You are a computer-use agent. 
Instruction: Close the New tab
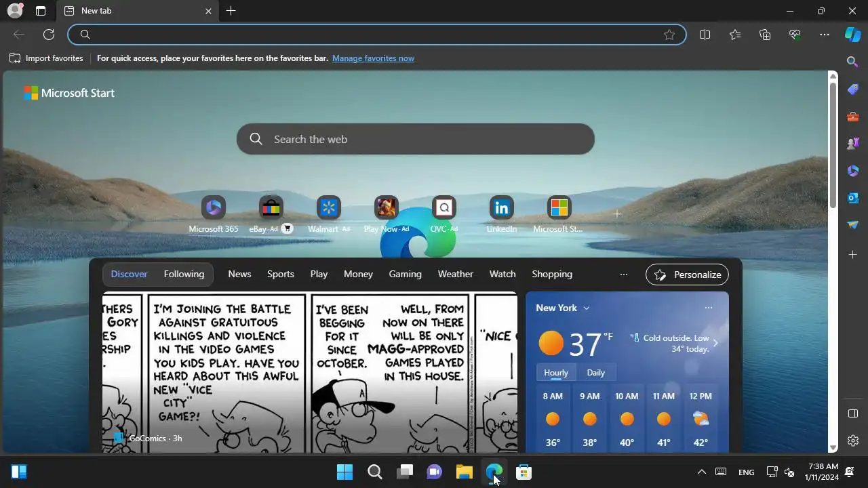coord(208,11)
